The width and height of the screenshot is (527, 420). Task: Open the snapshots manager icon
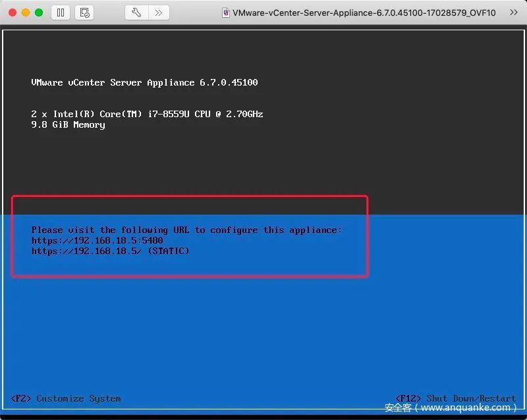(x=84, y=13)
